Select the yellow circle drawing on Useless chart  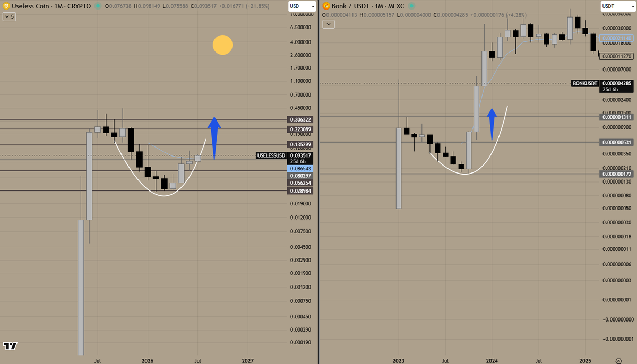click(x=222, y=45)
